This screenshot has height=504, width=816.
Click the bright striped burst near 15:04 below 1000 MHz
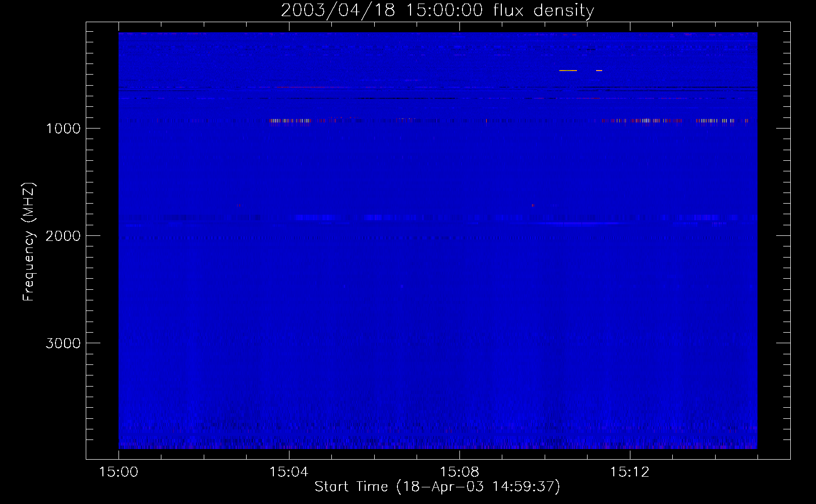(290, 120)
